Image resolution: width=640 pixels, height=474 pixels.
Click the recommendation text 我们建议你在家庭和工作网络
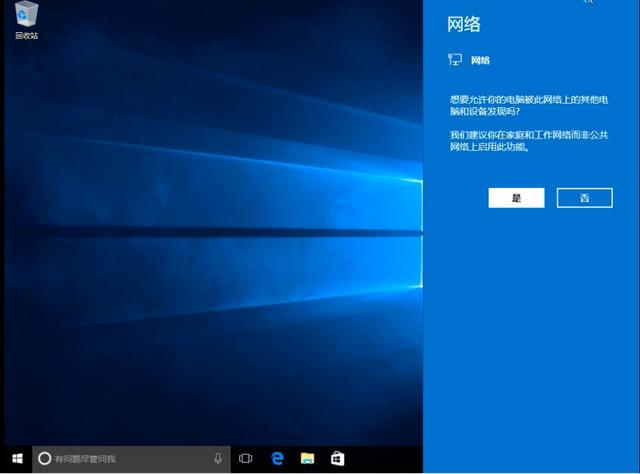[x=529, y=141]
